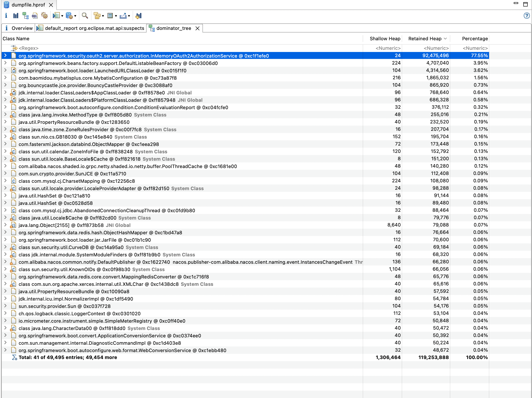Run the expert system report icon
The width and height of the screenshot is (532, 398).
(x=56, y=16)
